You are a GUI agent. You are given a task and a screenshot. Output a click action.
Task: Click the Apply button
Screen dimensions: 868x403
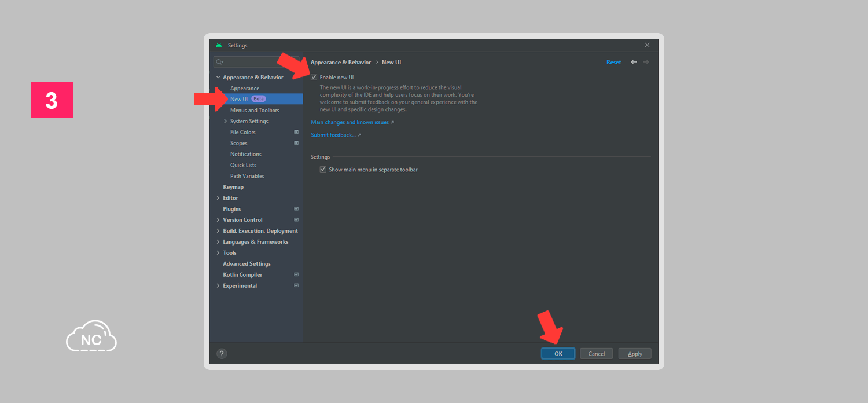635,354
